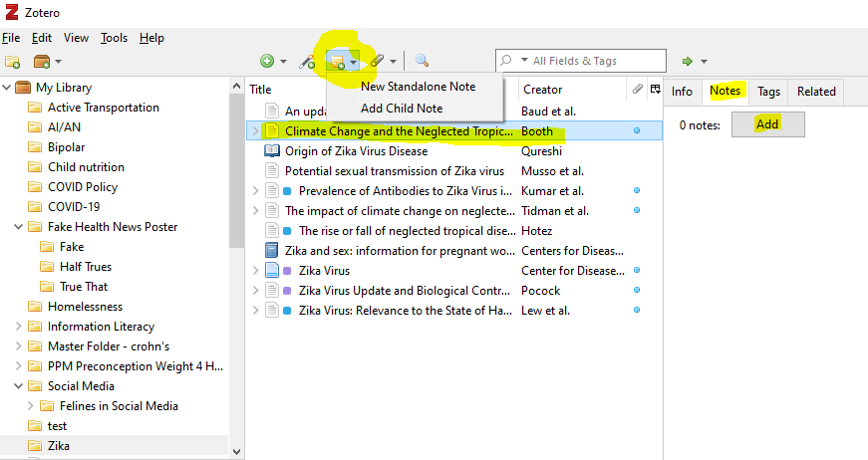The width and height of the screenshot is (868, 460).
Task: Switch to the Info tab
Action: [682, 92]
